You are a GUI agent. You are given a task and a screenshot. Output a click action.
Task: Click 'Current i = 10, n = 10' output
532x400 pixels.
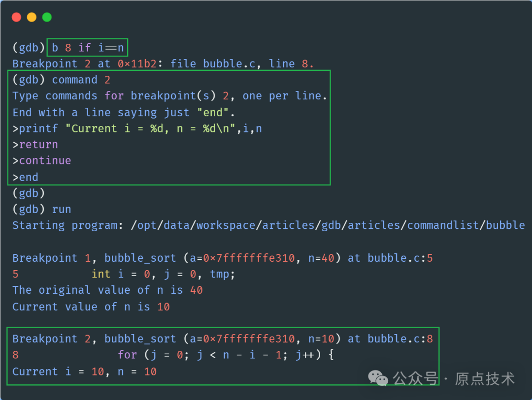(x=85, y=371)
